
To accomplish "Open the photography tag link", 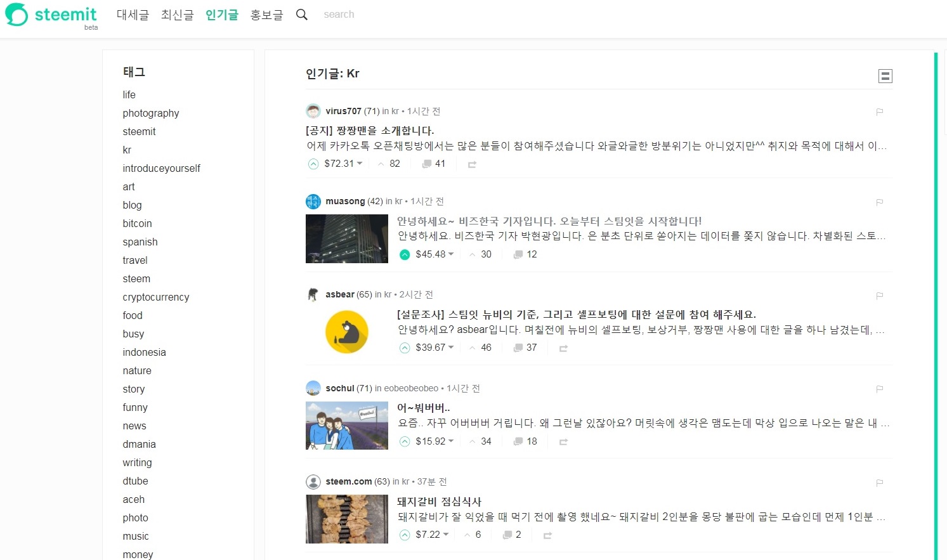I will (151, 113).
